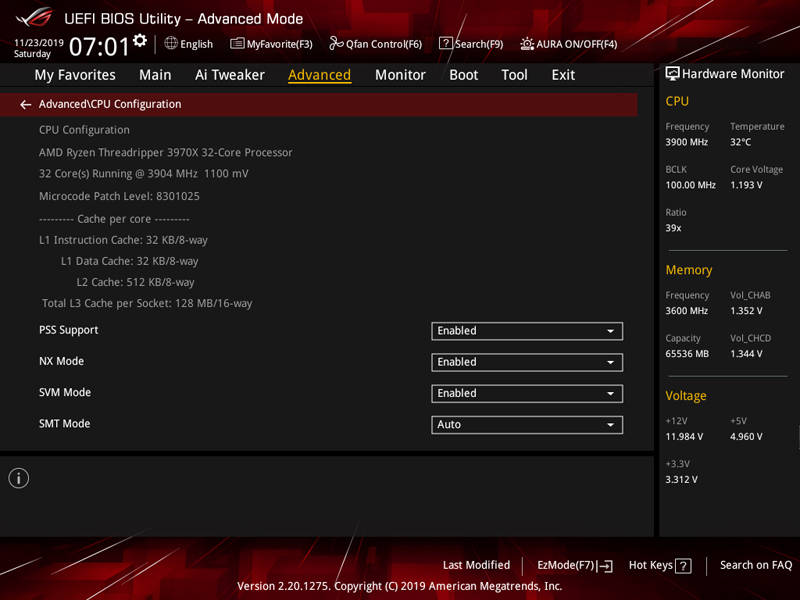Click the globe language icon
The height and width of the screenshot is (600, 800).
(171, 43)
